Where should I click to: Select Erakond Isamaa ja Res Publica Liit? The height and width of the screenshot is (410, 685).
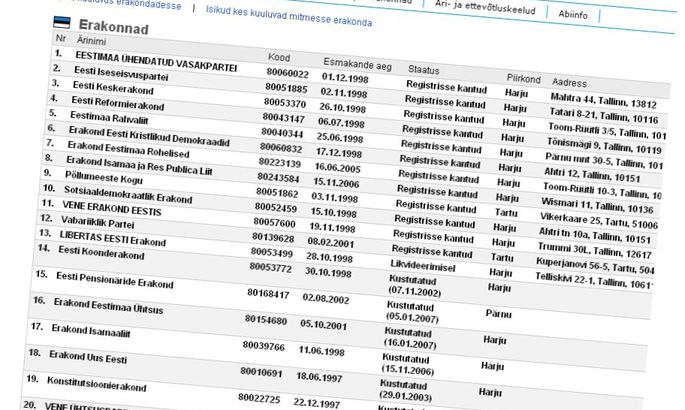(139, 165)
